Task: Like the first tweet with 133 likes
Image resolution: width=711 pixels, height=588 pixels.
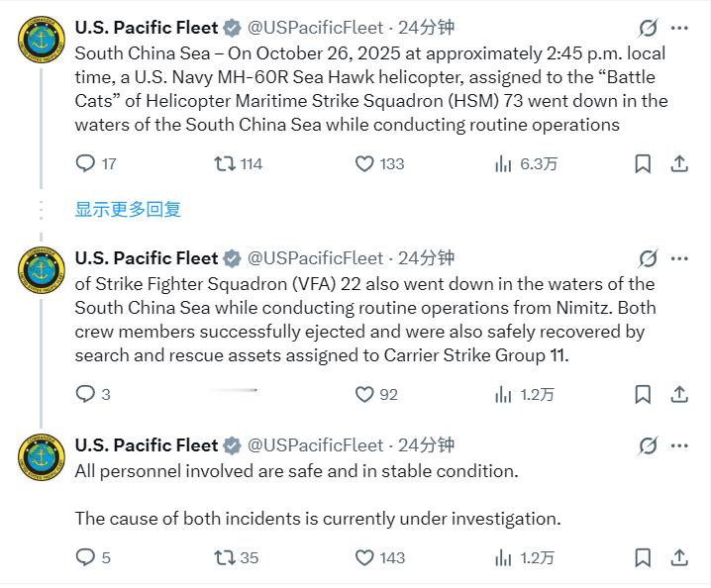Action: [x=365, y=163]
